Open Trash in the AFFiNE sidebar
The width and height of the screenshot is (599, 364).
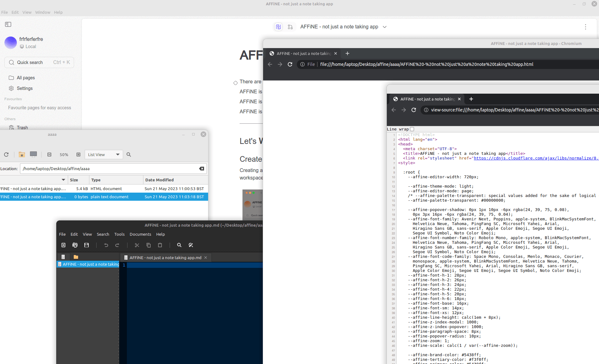[x=22, y=127]
